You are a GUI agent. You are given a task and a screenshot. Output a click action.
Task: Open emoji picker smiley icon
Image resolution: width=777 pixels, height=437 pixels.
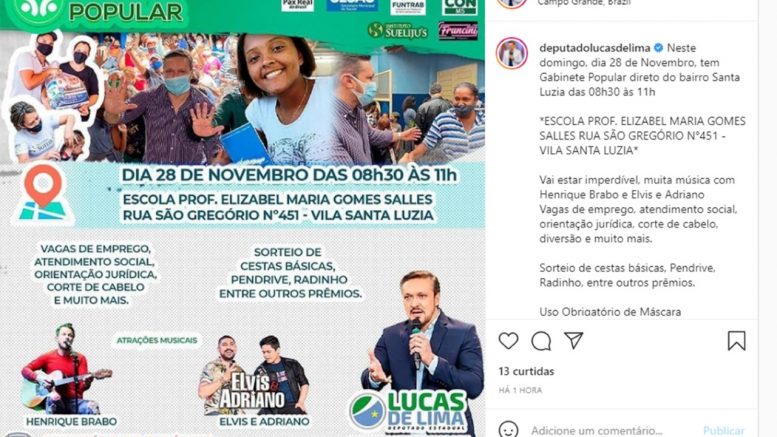pyautogui.click(x=508, y=429)
